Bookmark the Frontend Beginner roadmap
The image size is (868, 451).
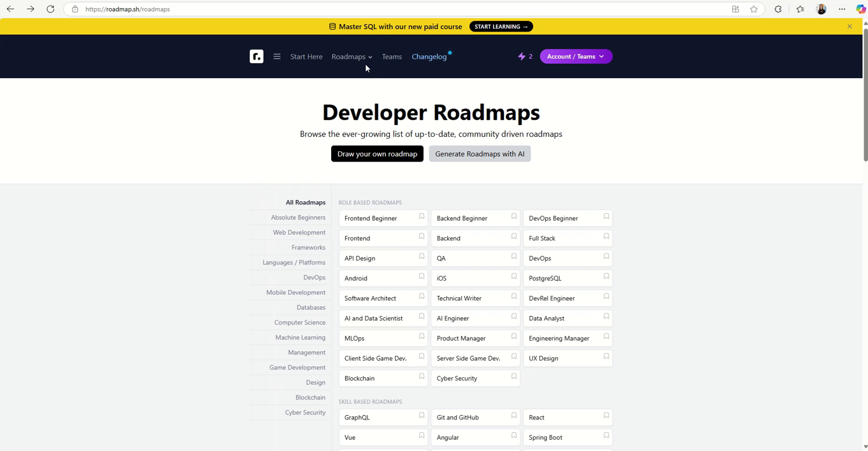[x=422, y=217]
